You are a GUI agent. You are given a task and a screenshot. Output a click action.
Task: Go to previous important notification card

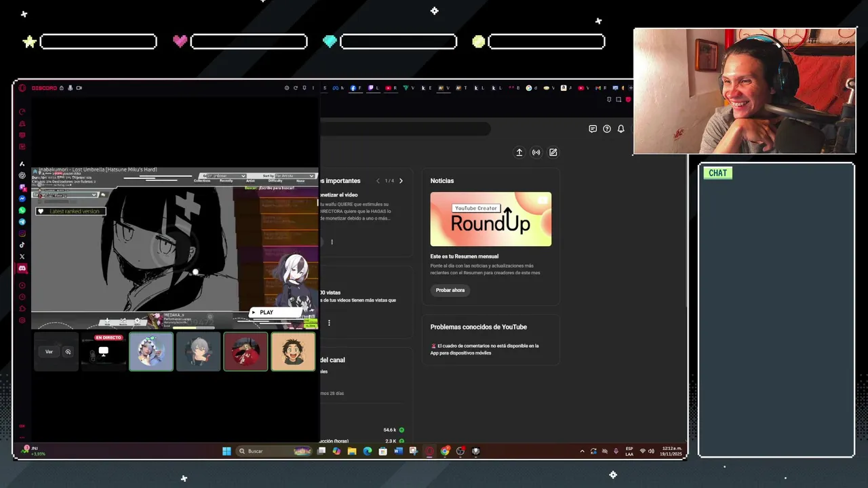click(x=378, y=181)
